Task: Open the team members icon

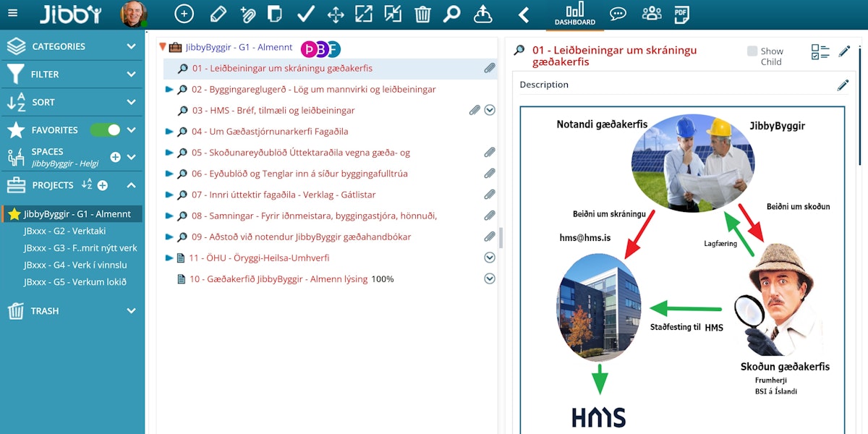Action: click(652, 14)
